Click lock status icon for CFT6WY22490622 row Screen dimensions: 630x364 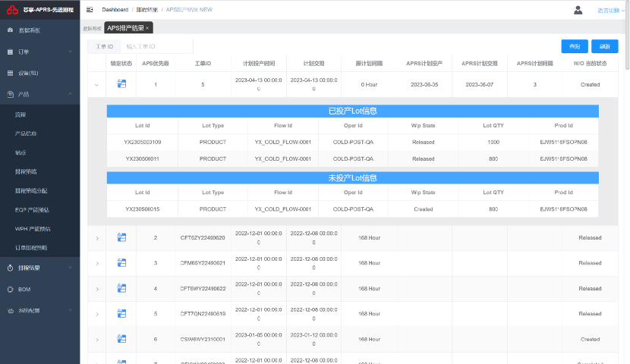pyautogui.click(x=121, y=288)
